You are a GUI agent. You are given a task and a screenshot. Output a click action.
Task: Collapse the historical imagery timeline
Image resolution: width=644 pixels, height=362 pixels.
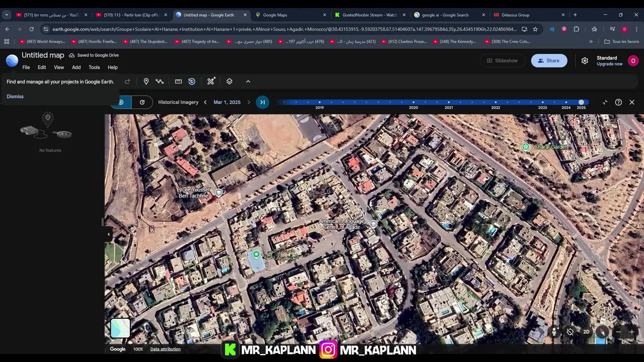click(x=605, y=102)
